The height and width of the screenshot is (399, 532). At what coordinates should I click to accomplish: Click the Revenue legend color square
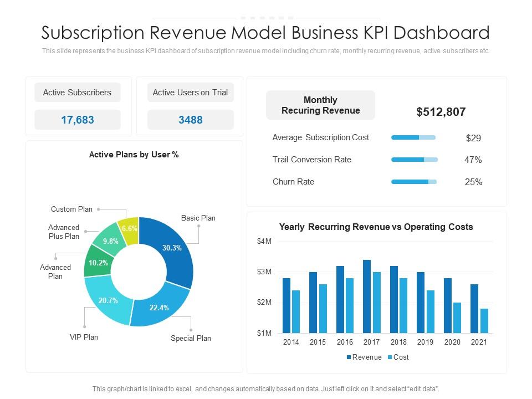tap(349, 357)
